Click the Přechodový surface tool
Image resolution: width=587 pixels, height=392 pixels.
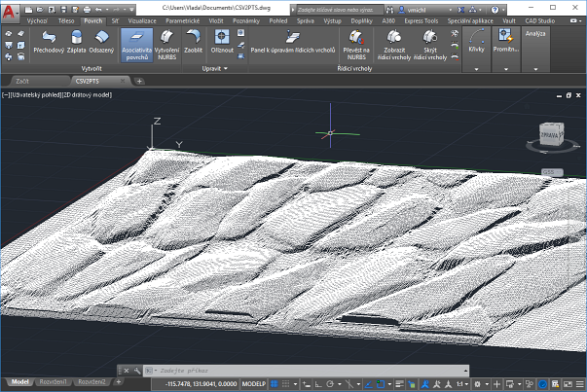(x=49, y=43)
